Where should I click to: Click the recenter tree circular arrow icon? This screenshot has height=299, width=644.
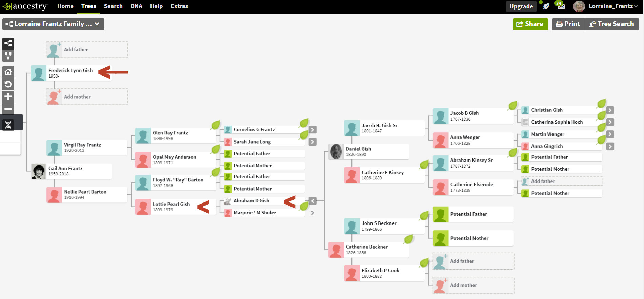[x=8, y=84]
